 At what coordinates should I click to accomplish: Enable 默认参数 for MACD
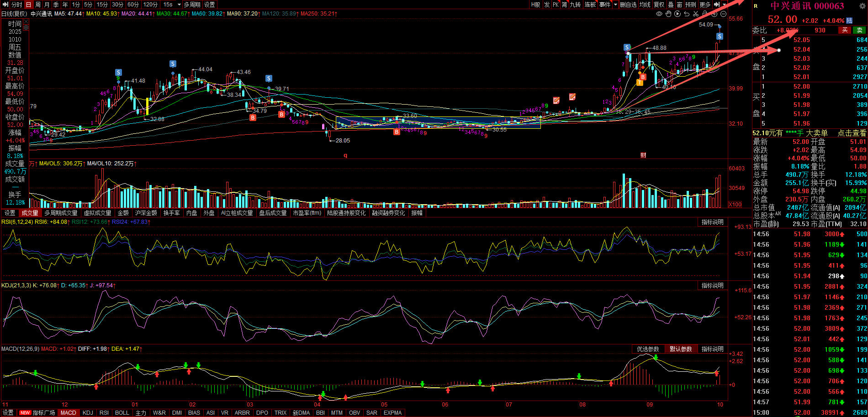pyautogui.click(x=681, y=349)
